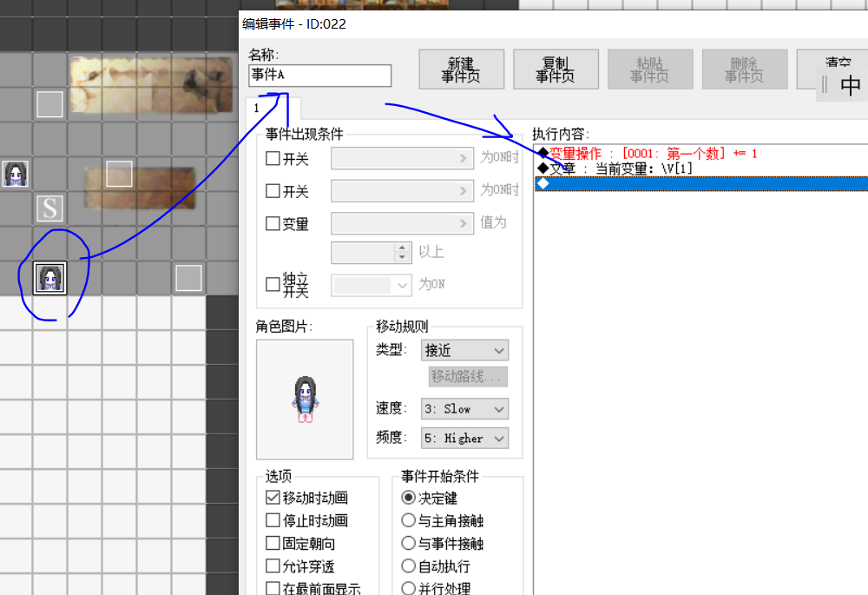Click the 中 input method indicator
868x595 pixels.
click(x=850, y=85)
